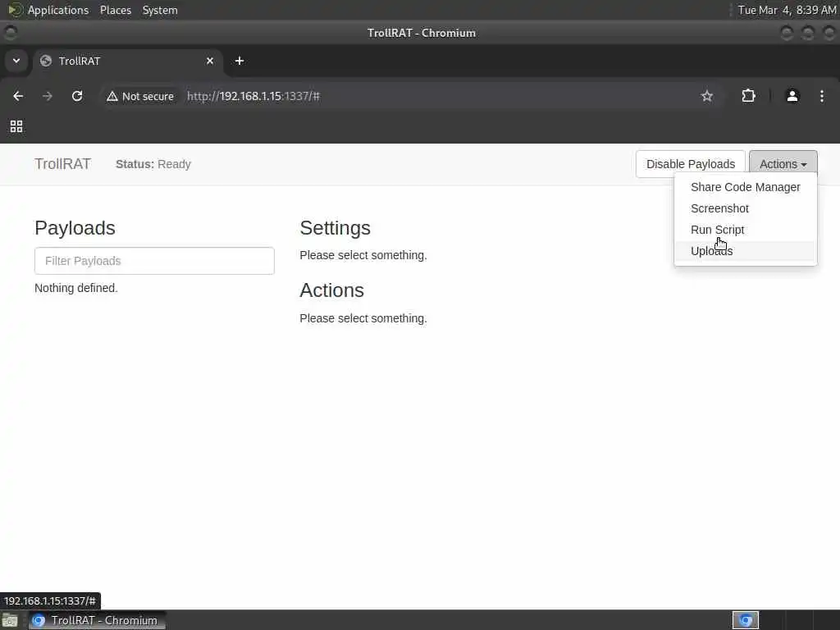The width and height of the screenshot is (840, 630).
Task: Click the Status: Ready text
Action: [x=153, y=164]
